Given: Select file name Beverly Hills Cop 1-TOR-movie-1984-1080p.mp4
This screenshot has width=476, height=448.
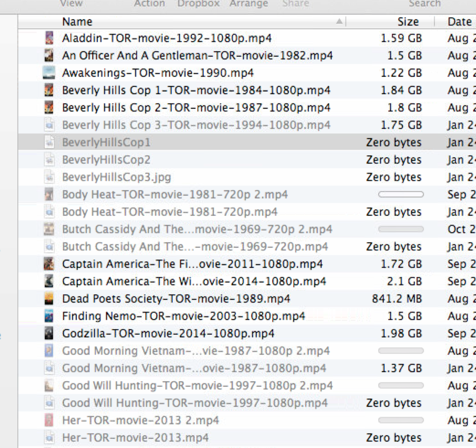Looking at the screenshot, I should (x=196, y=90).
